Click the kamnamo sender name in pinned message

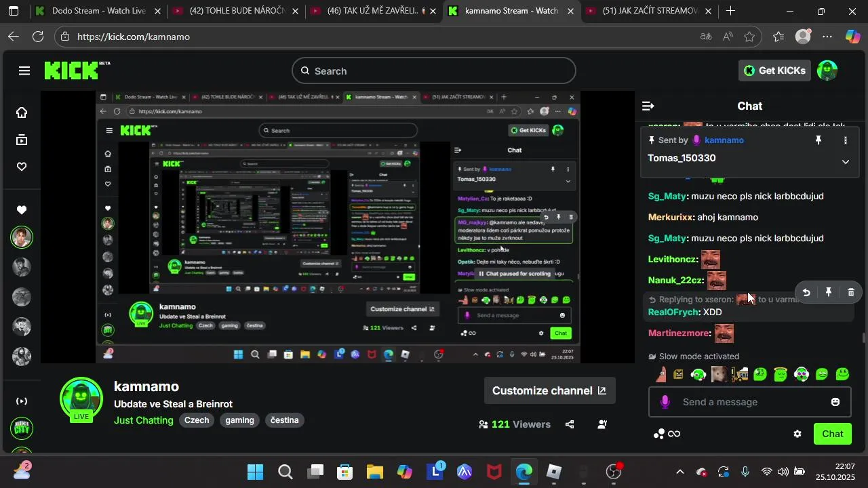[x=724, y=140]
